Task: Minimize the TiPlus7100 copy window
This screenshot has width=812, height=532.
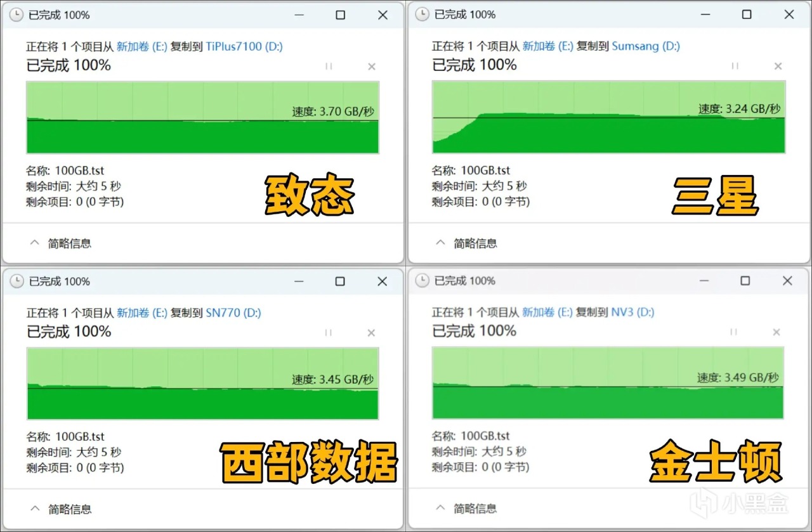Action: (x=298, y=15)
